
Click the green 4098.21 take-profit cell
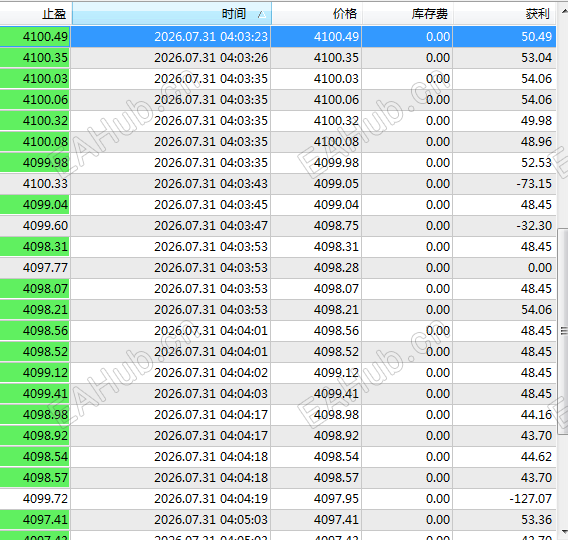(35, 310)
